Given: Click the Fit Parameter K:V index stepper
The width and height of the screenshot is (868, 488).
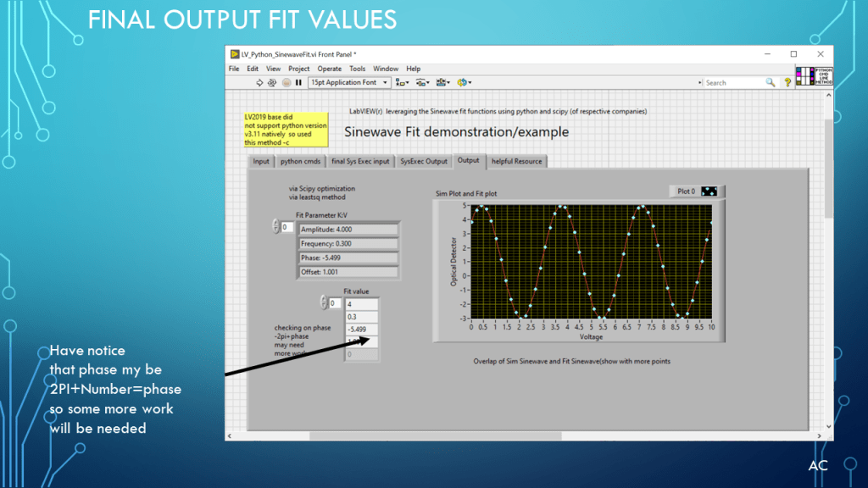Looking at the screenshot, I should 275,226.
